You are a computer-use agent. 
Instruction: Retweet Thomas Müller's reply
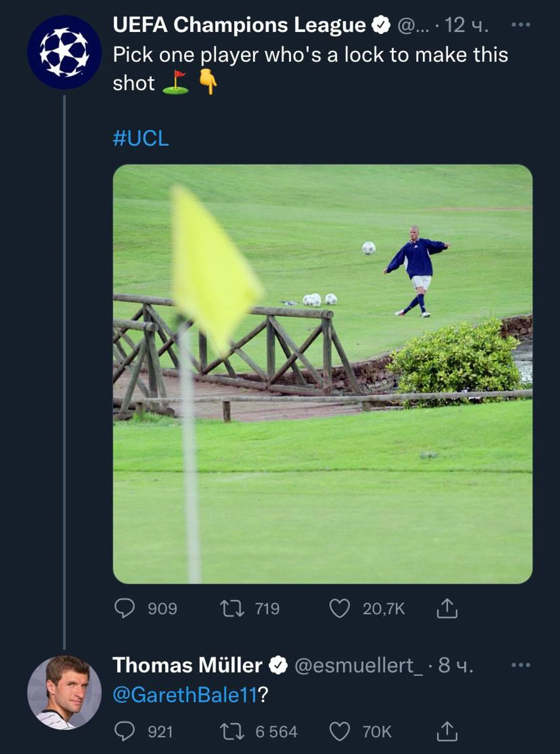(x=232, y=732)
